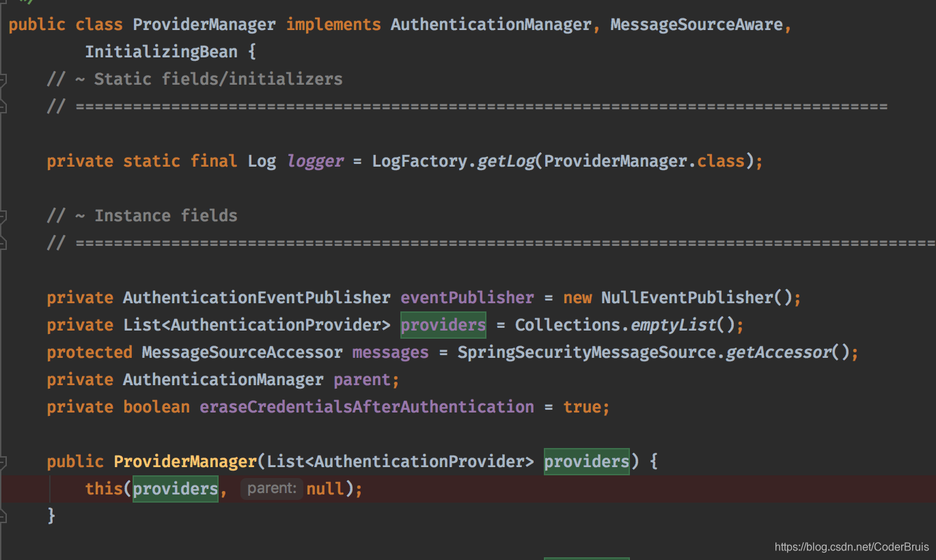Click the InitializingBean interface name
The image size is (936, 560).
[161, 52]
